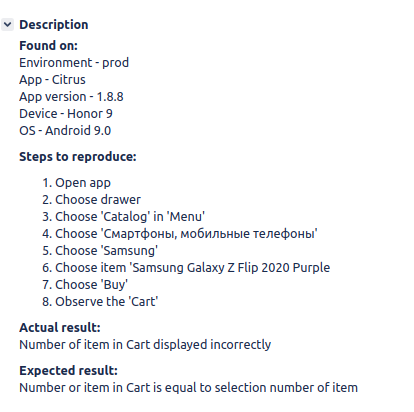Image resolution: width=414 pixels, height=412 pixels.
Task: Click step 5 Choose 'Samsung'
Action: (x=100, y=251)
